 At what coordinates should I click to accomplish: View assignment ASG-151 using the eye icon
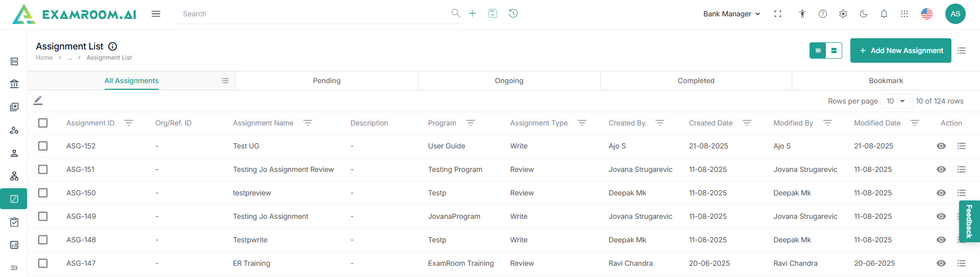tap(941, 169)
